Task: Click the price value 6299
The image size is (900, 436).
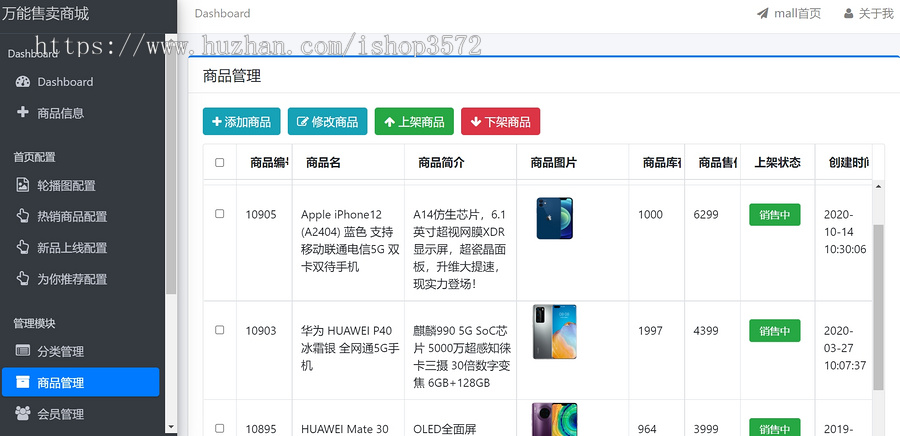Action: coord(707,215)
